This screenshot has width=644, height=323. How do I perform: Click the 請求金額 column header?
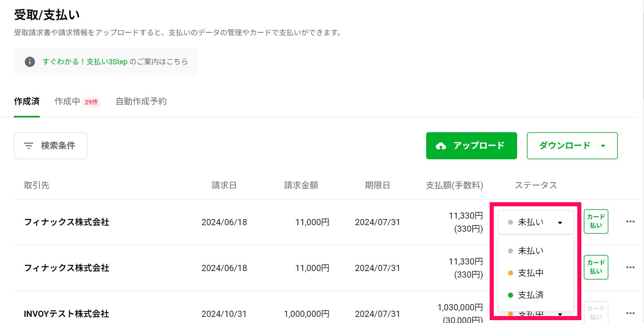pyautogui.click(x=301, y=185)
